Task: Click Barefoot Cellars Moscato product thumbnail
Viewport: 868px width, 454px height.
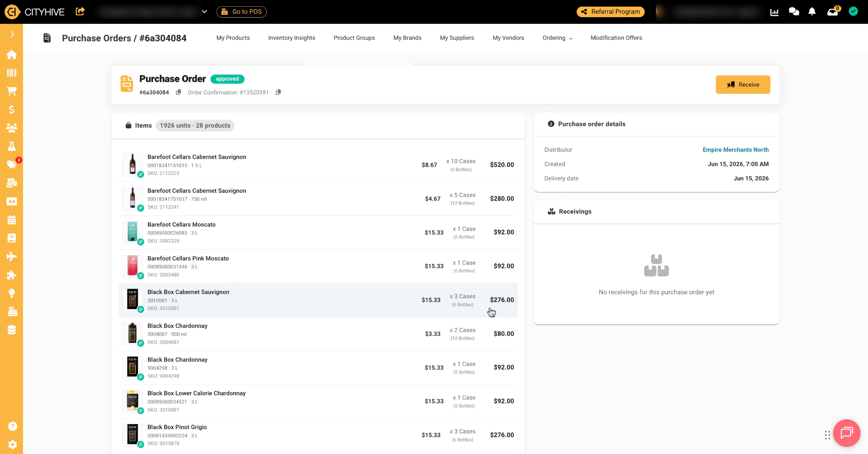Action: click(132, 232)
